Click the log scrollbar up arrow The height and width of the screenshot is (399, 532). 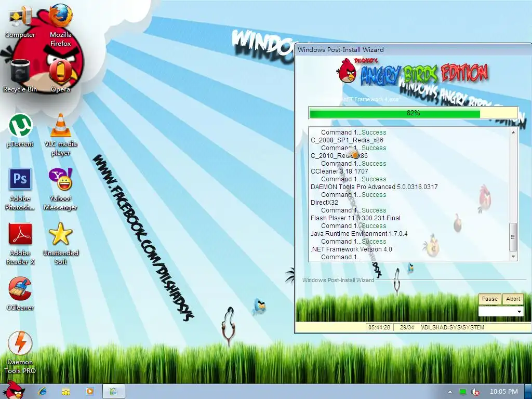(513, 132)
